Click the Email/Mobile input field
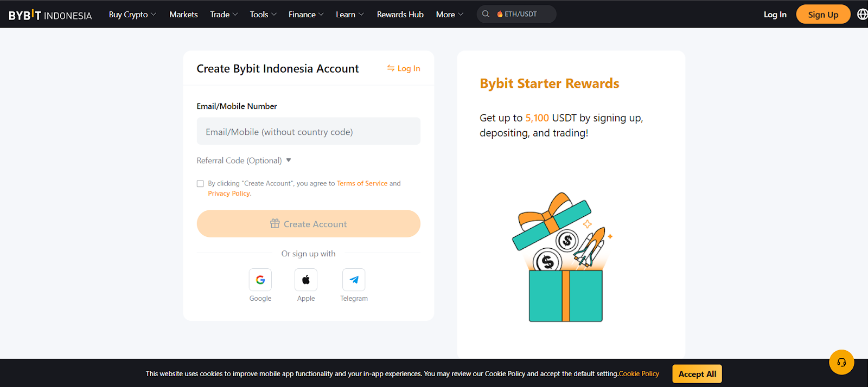 tap(308, 131)
